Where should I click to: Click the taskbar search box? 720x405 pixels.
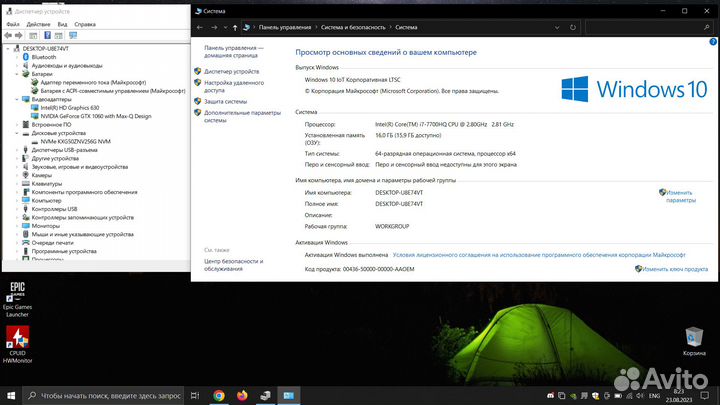pyautogui.click(x=103, y=395)
